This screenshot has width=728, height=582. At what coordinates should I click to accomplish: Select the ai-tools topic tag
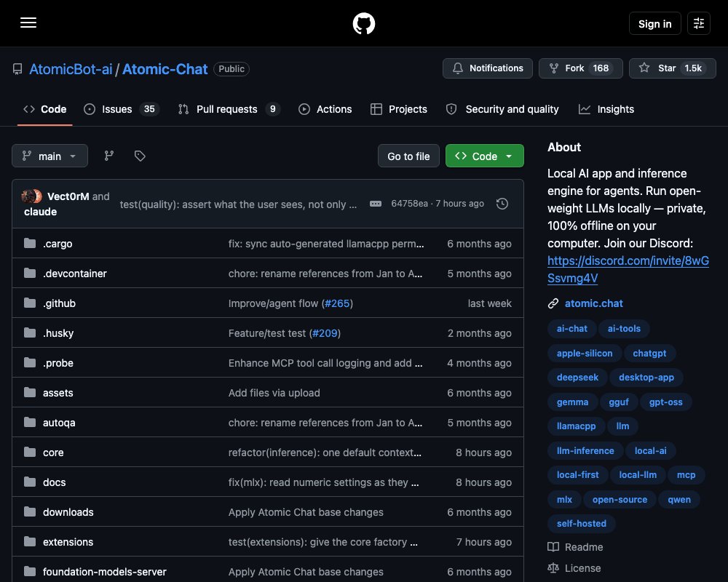pos(624,329)
